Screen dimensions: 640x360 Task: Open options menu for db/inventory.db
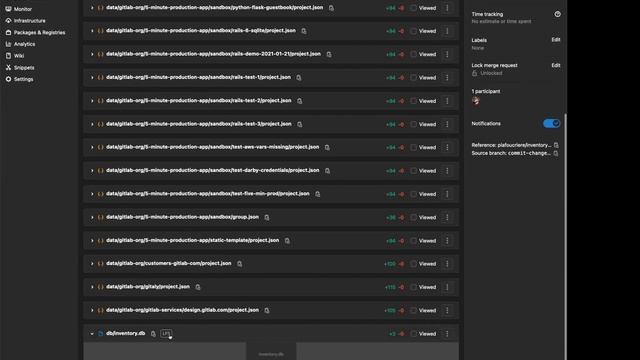click(447, 333)
